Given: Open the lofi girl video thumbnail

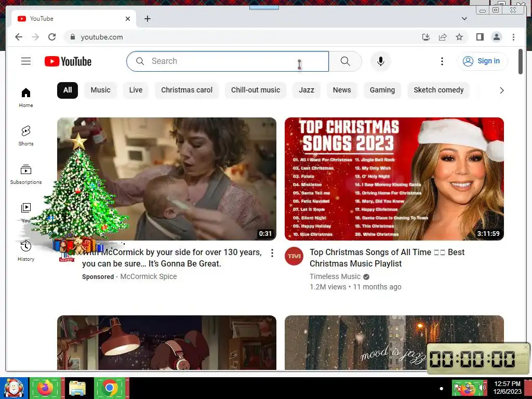Looking at the screenshot, I should point(167,343).
